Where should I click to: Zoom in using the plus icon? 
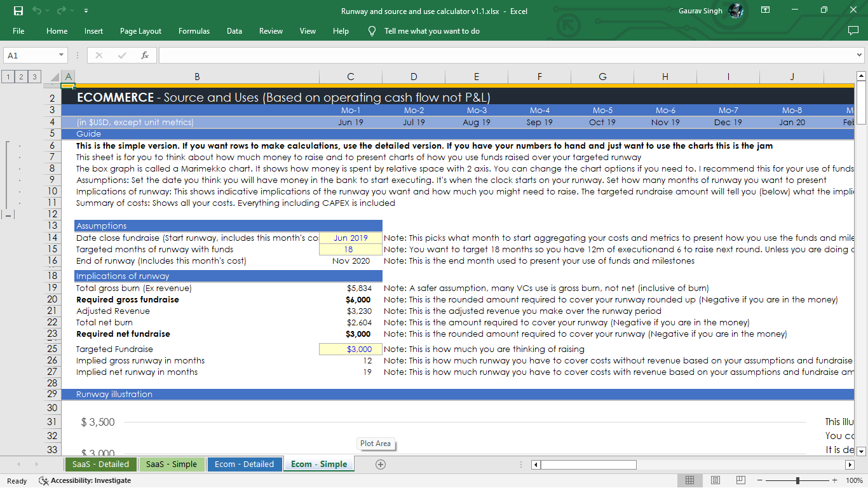click(x=836, y=480)
